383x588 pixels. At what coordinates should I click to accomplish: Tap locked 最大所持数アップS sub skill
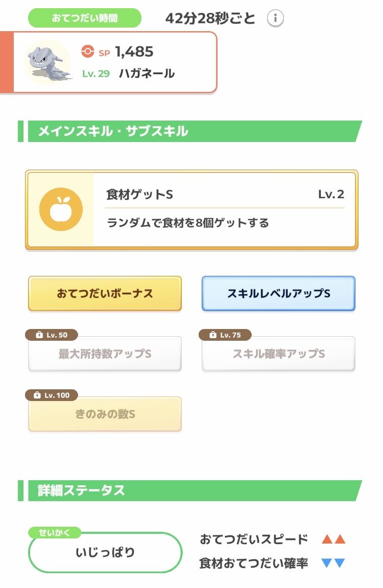[105, 354]
